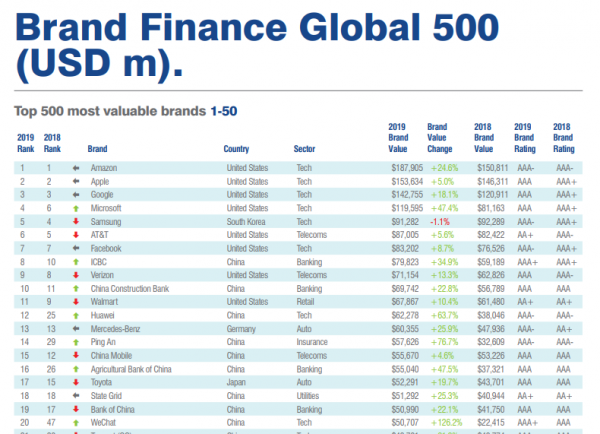Click the red down arrow beside Samsung
Viewport: 600px width, 434px height.
pyautogui.click(x=76, y=222)
